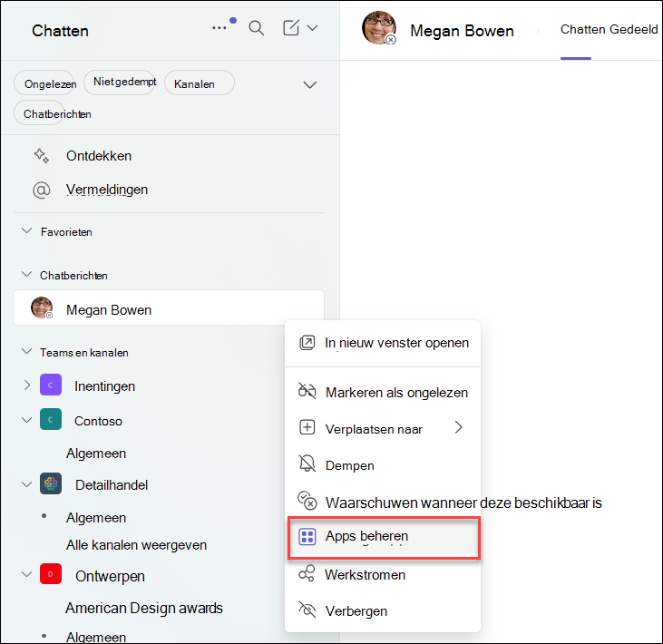Click the teal Contoso team icon
The image size is (663, 644).
coord(51,419)
